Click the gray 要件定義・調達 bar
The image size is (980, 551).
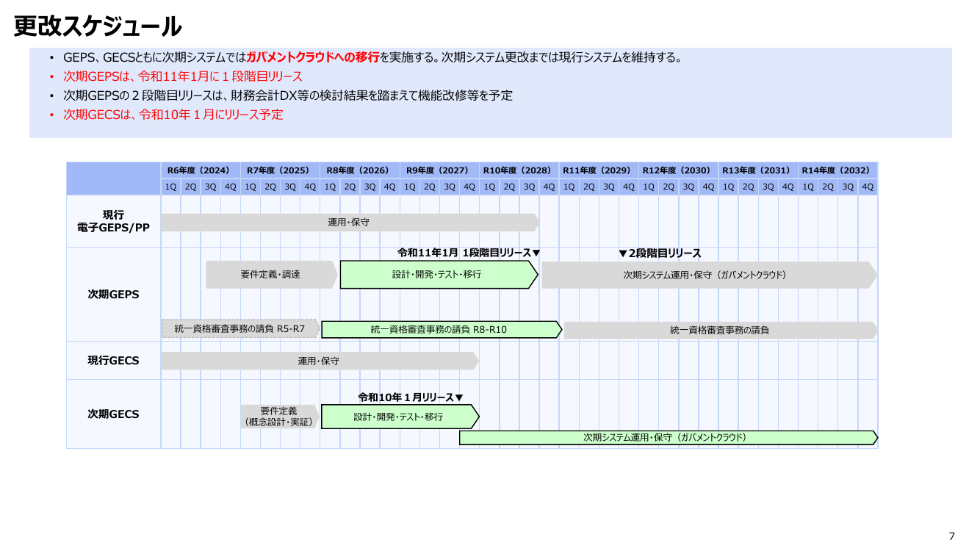[x=271, y=275]
